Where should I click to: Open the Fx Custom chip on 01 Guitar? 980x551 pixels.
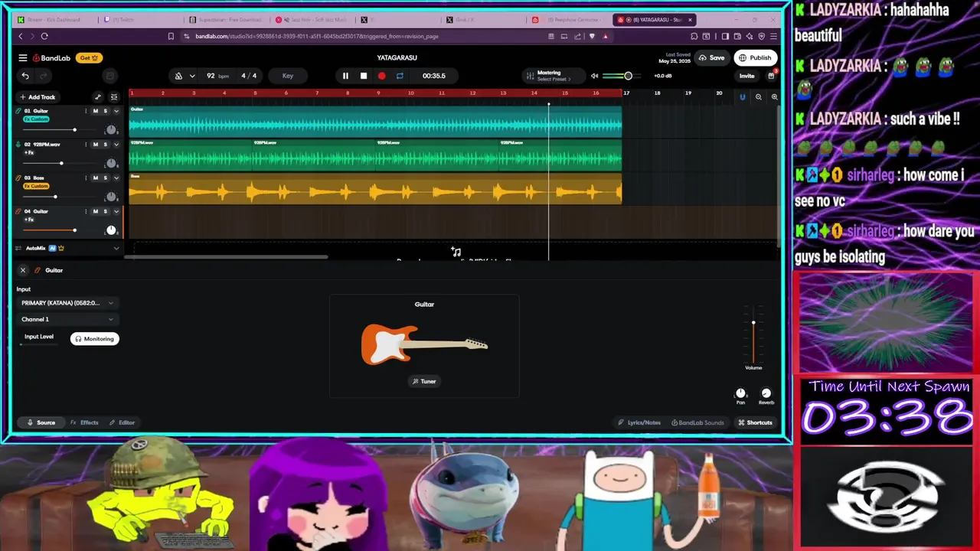(x=36, y=119)
